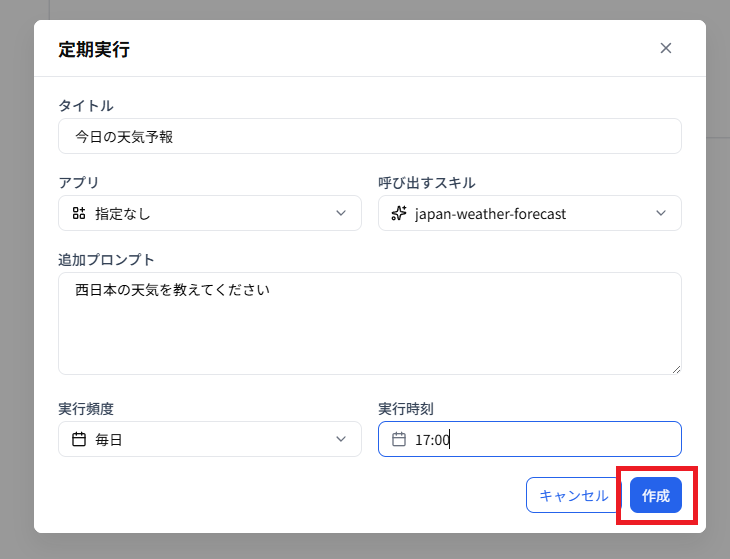Close the 定期実行 dialog with X
The image size is (730, 559).
coord(666,48)
